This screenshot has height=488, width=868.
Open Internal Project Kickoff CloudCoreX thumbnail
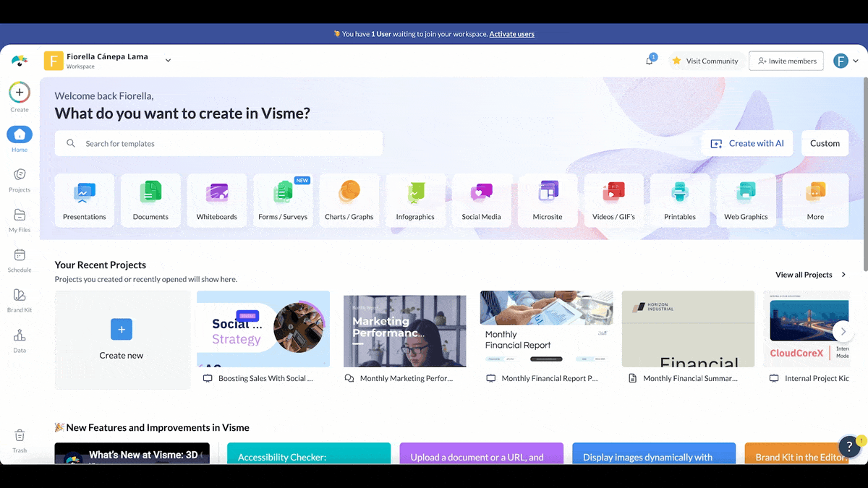tap(807, 329)
